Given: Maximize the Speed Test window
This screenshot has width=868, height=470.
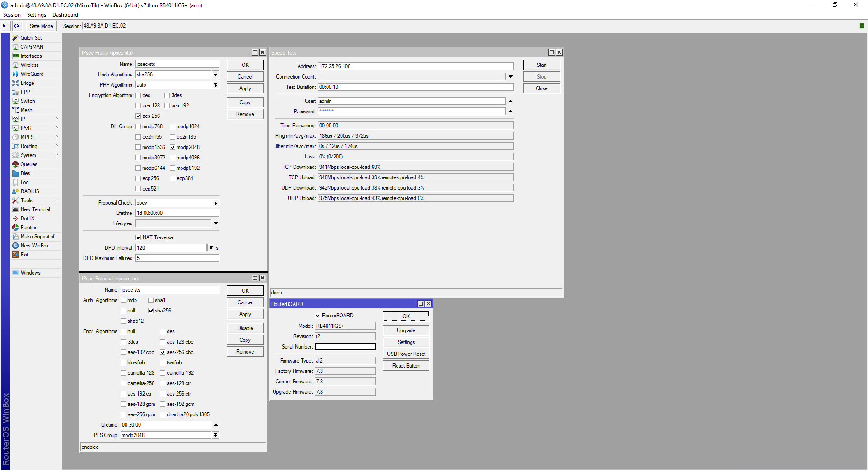Looking at the screenshot, I should click(x=551, y=52).
